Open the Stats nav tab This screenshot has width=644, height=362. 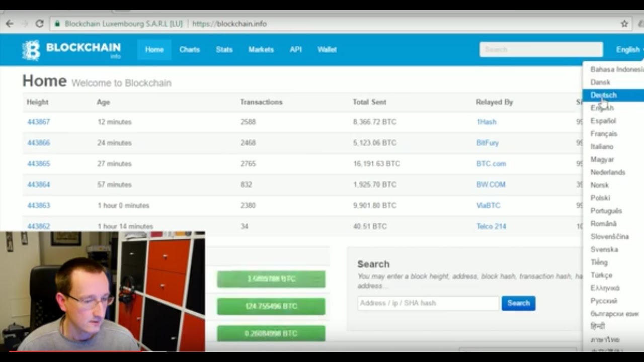(x=224, y=49)
